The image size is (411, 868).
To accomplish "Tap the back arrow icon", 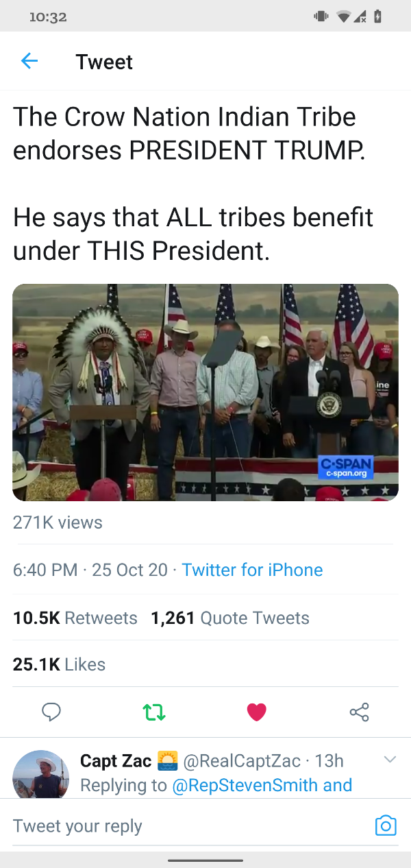I will coord(29,62).
